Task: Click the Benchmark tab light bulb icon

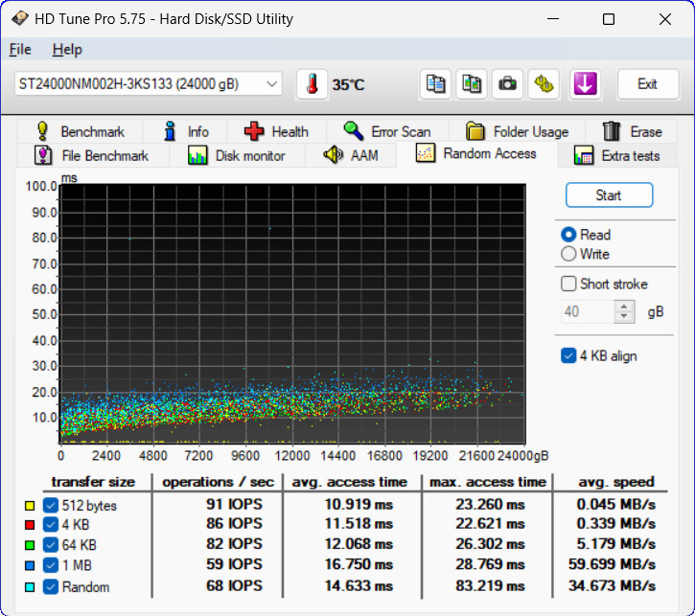Action: pyautogui.click(x=42, y=131)
